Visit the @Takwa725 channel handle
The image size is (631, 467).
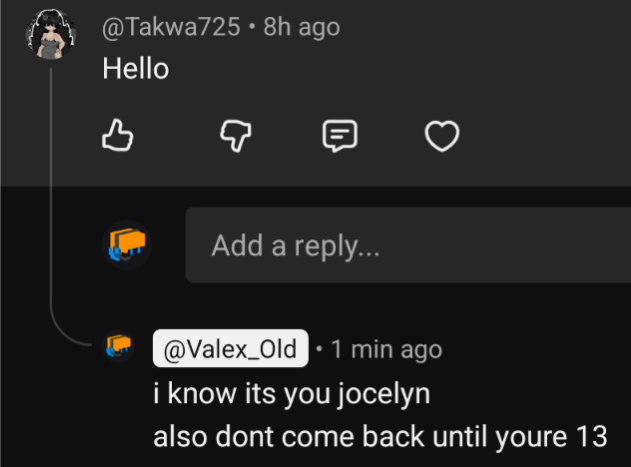[171, 27]
